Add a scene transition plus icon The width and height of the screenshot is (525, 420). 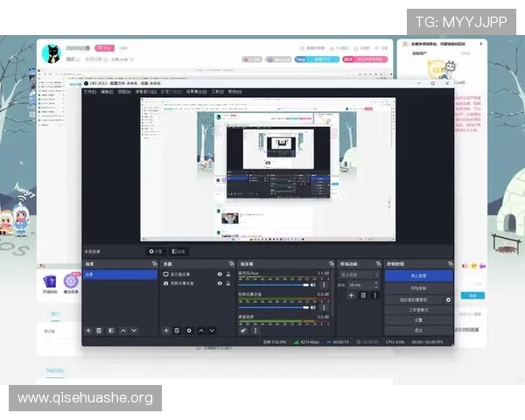coord(352,296)
